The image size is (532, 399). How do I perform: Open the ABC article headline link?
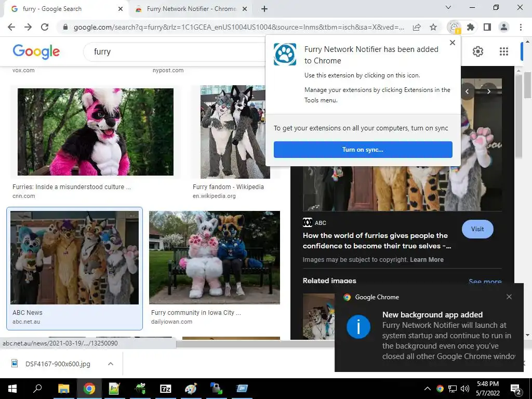377,241
